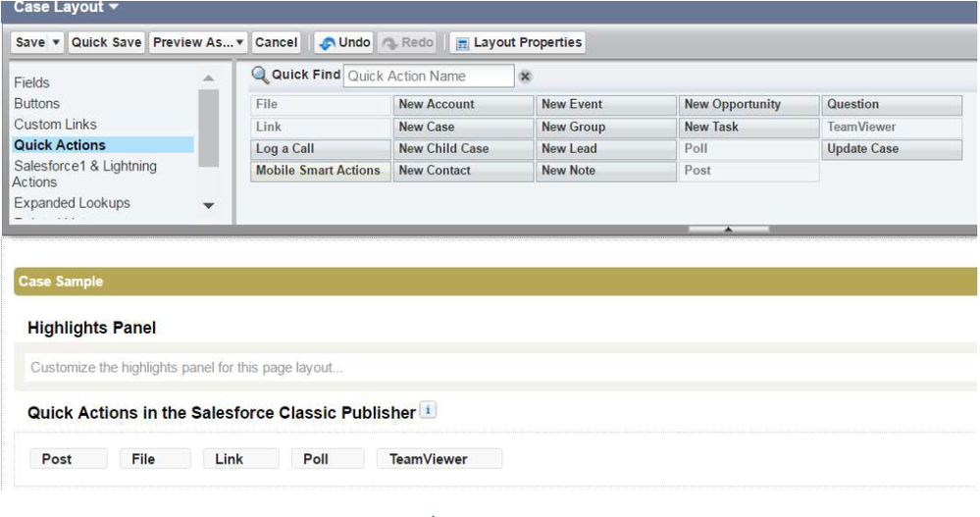Click the Layout Properties icon
Viewport: 980px width, 517px height.
[x=462, y=44]
